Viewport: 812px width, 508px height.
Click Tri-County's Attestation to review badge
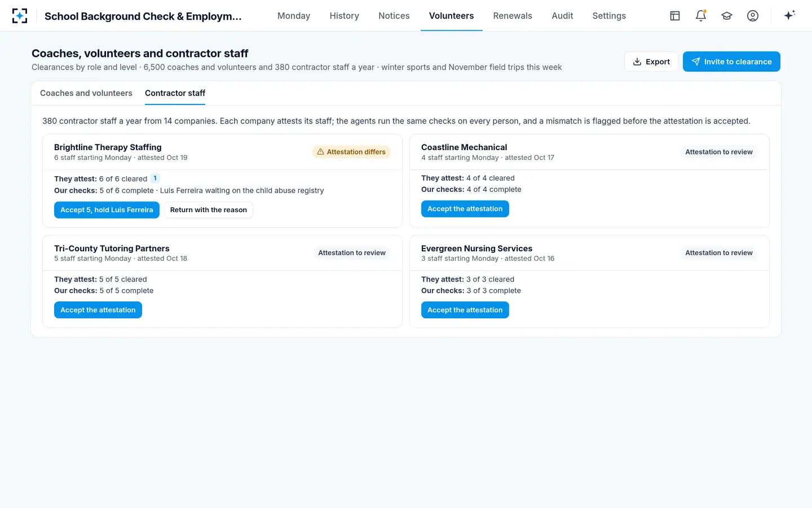click(352, 253)
